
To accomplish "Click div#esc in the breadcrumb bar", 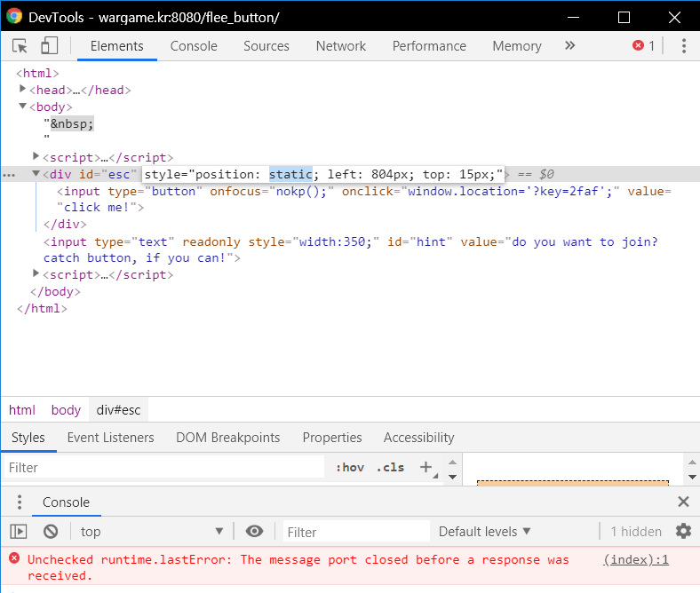I will coord(118,410).
